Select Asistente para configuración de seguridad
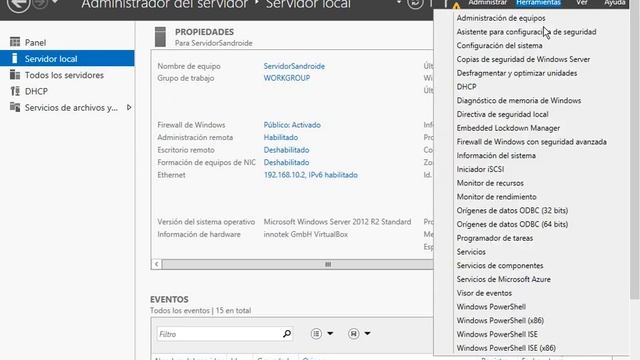This screenshot has height=360, width=640. point(526,32)
